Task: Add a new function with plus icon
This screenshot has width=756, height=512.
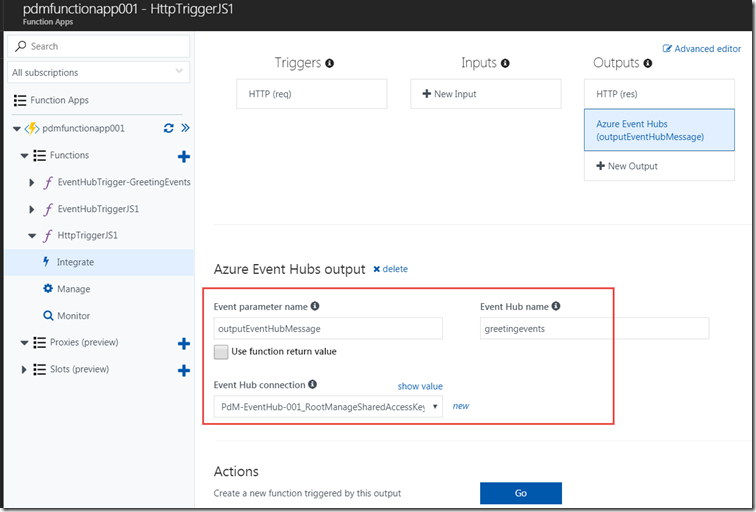Action: (183, 156)
